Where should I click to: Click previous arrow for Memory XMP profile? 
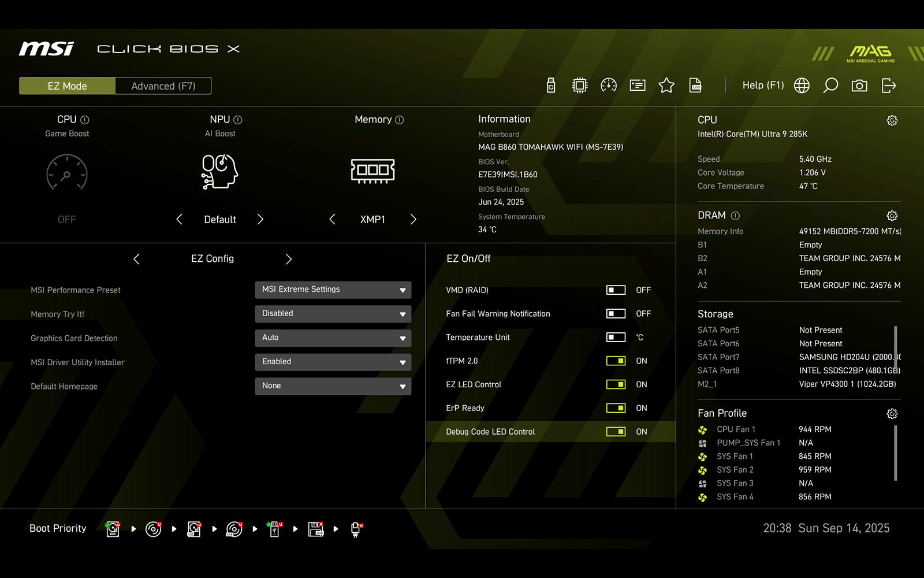pyautogui.click(x=332, y=220)
